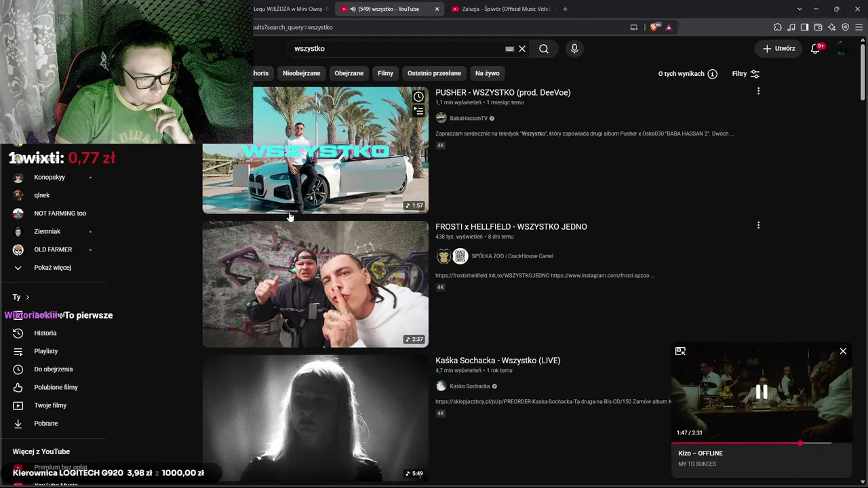Close the miniplayer
Viewport: 868px width, 488px height.
[x=843, y=351]
